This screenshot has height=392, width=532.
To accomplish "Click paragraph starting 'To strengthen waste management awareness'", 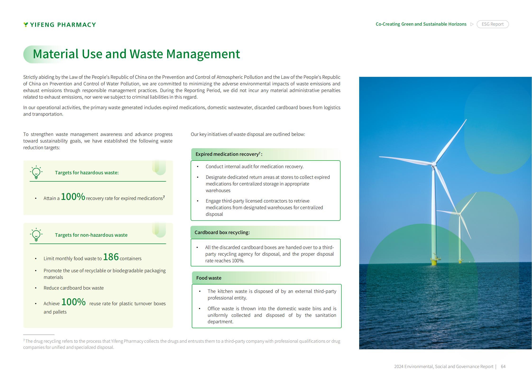I will 98,141.
